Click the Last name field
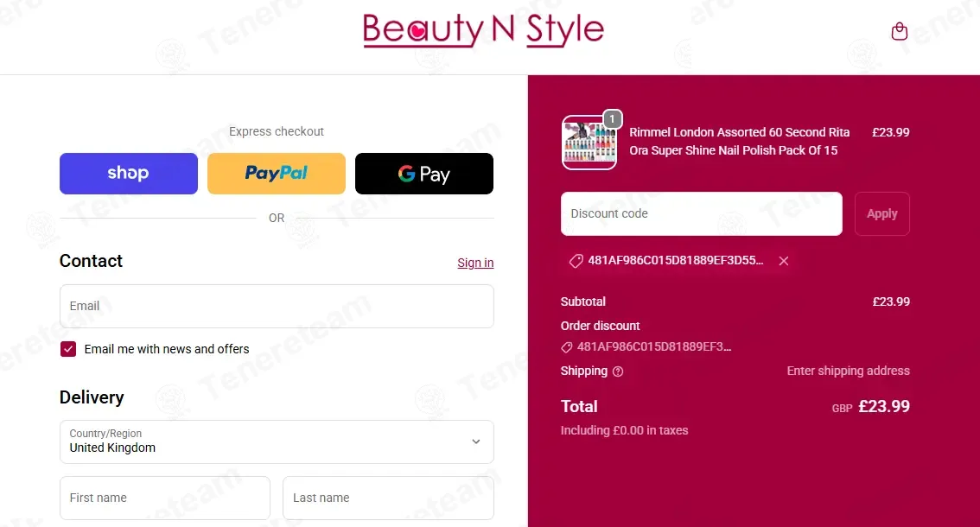 point(388,498)
